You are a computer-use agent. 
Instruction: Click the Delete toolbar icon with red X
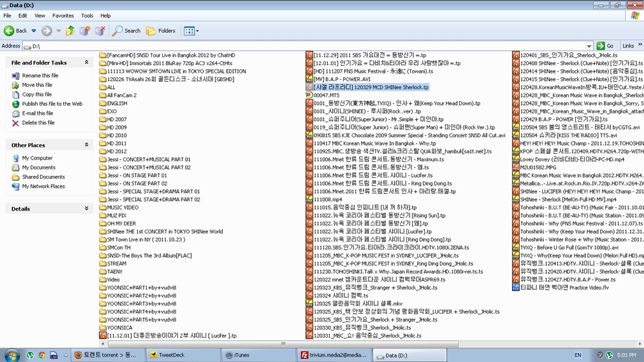pos(100,30)
